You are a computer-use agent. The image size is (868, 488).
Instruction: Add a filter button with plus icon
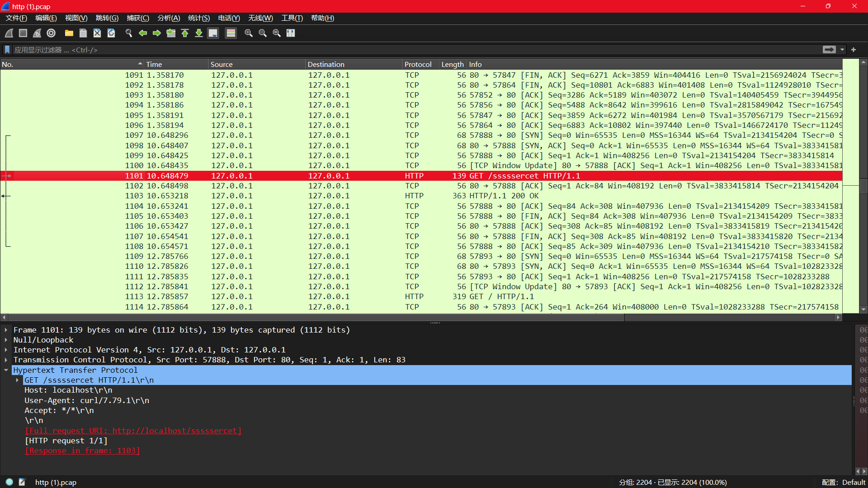click(854, 50)
